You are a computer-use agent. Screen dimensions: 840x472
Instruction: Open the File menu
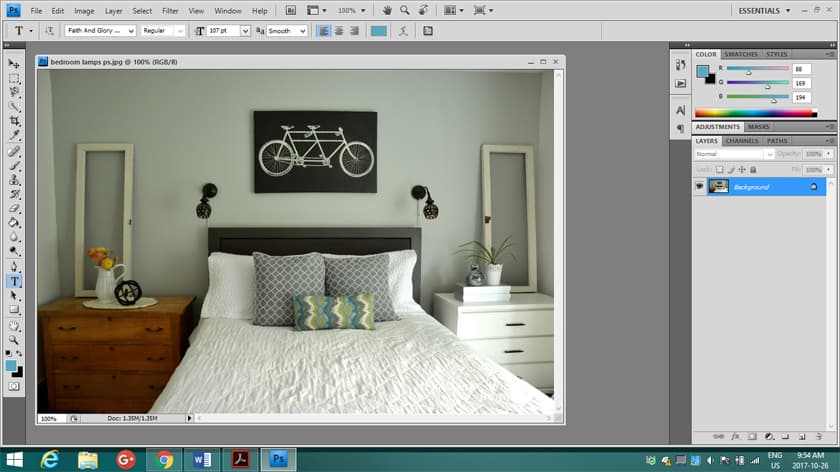pos(36,11)
